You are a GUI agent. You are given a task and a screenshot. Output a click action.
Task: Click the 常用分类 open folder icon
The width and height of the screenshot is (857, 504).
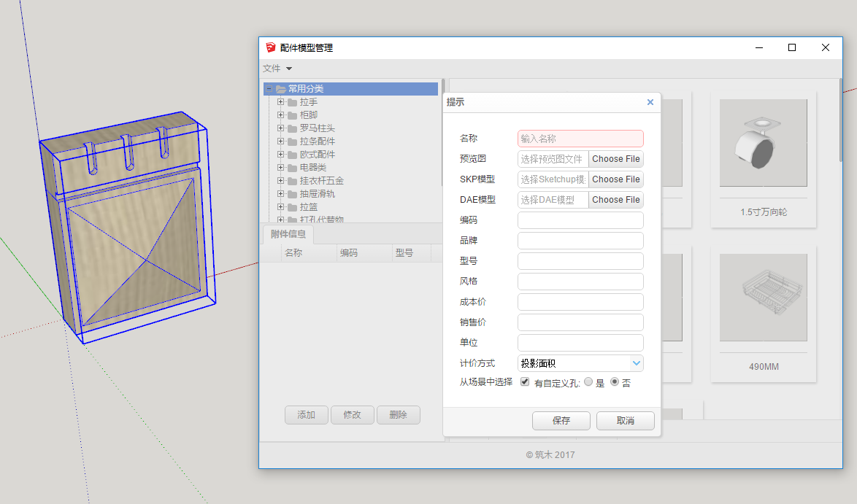click(x=281, y=89)
